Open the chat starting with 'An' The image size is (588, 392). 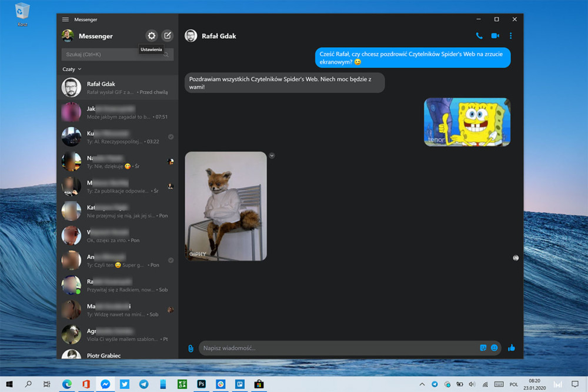click(118, 261)
